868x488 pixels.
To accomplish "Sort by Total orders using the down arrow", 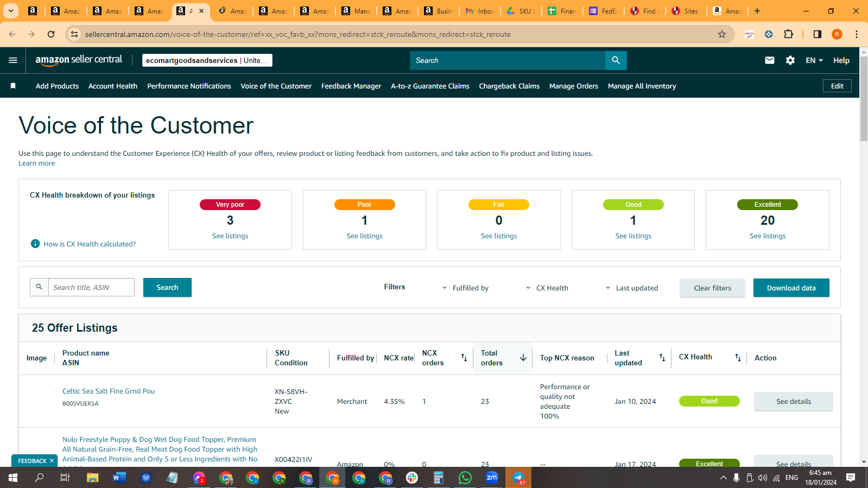I will (523, 357).
